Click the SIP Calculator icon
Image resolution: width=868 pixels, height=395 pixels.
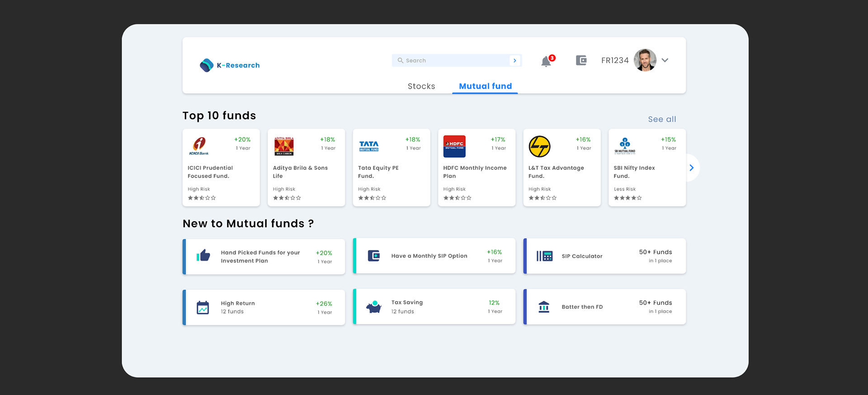(x=544, y=256)
